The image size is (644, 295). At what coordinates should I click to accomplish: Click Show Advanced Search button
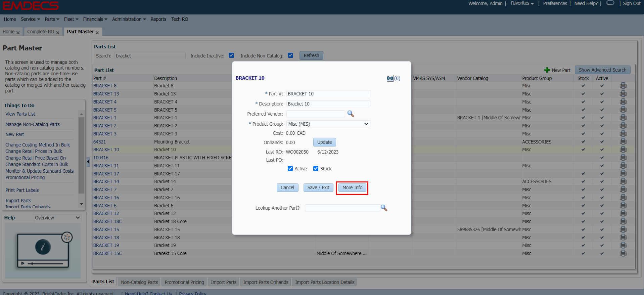[602, 70]
